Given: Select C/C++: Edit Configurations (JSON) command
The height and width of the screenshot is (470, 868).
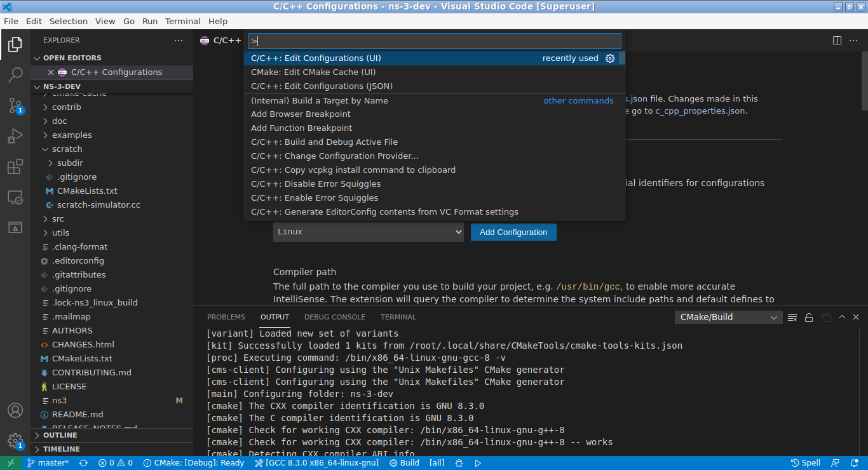Looking at the screenshot, I should [x=435, y=86].
